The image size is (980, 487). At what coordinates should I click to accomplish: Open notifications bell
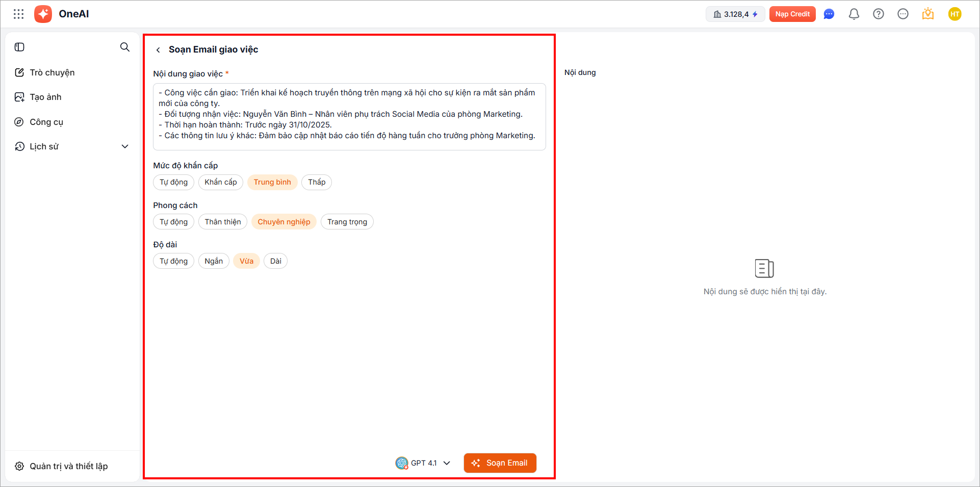(x=854, y=14)
